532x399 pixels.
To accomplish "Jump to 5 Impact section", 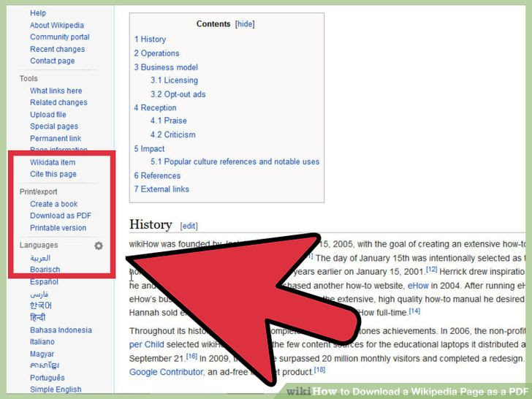I will pyautogui.click(x=149, y=149).
